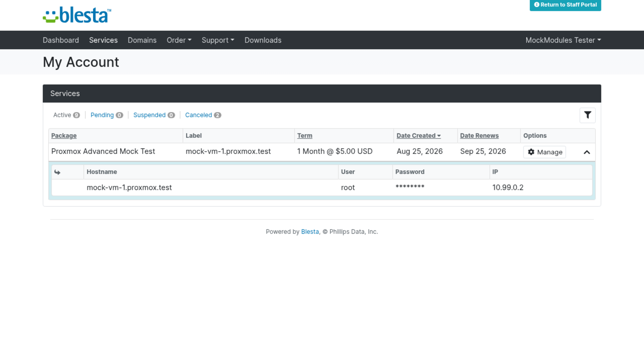Click the IP address 10.99.0.2
Screen dimensions: 644x362
[508, 188]
